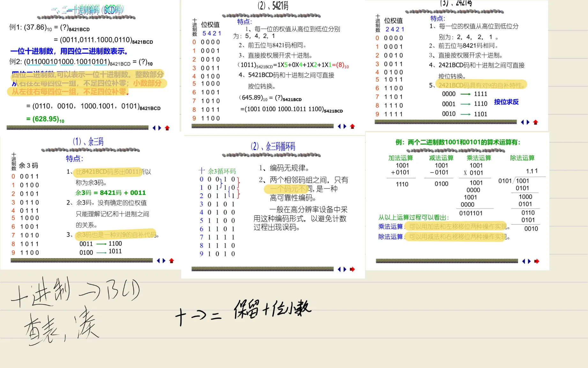Click the previous arrow on the 8421BCD slide
The width and height of the screenshot is (588, 368).
tap(154, 128)
